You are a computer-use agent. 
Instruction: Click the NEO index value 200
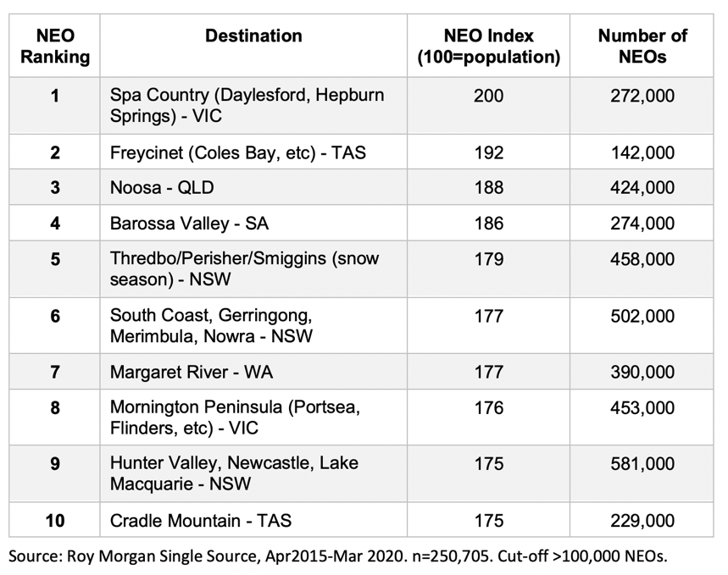pyautogui.click(x=489, y=96)
